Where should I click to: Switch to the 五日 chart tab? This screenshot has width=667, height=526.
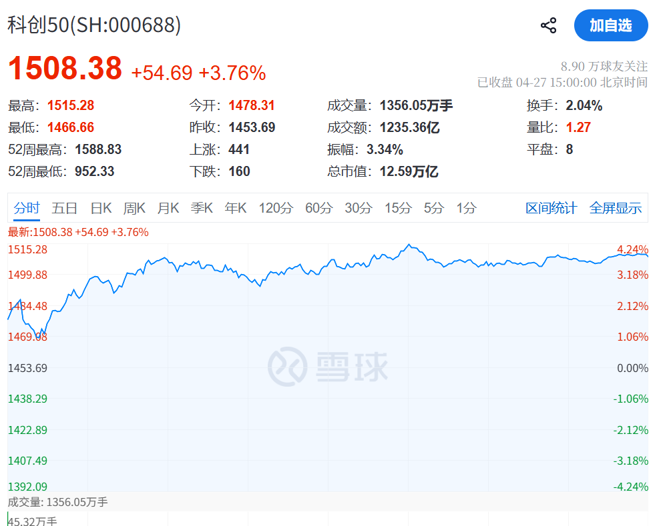pyautogui.click(x=65, y=208)
